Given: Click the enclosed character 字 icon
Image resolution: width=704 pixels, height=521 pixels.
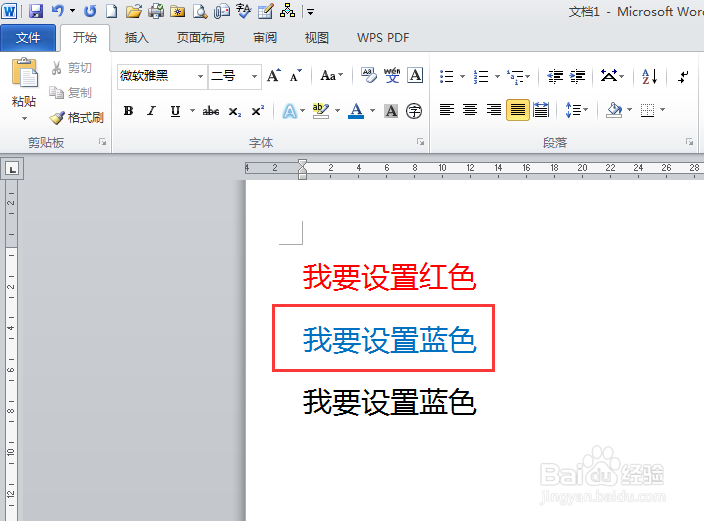Looking at the screenshot, I should [x=414, y=111].
